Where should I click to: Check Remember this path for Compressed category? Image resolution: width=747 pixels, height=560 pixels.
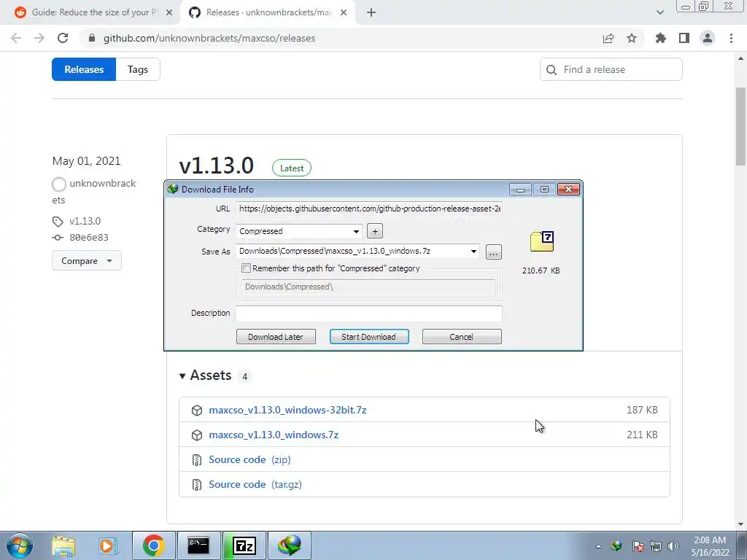tap(247, 268)
